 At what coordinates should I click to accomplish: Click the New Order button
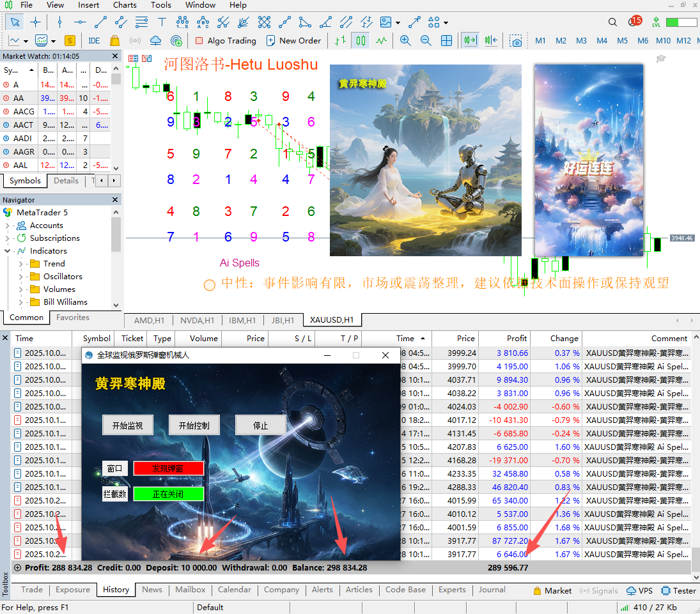[293, 40]
